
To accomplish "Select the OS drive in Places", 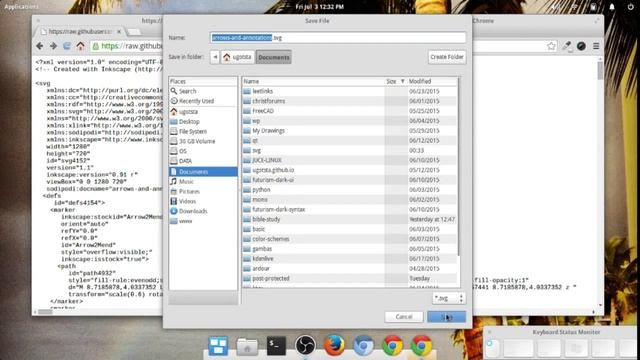I will click(x=203, y=151).
